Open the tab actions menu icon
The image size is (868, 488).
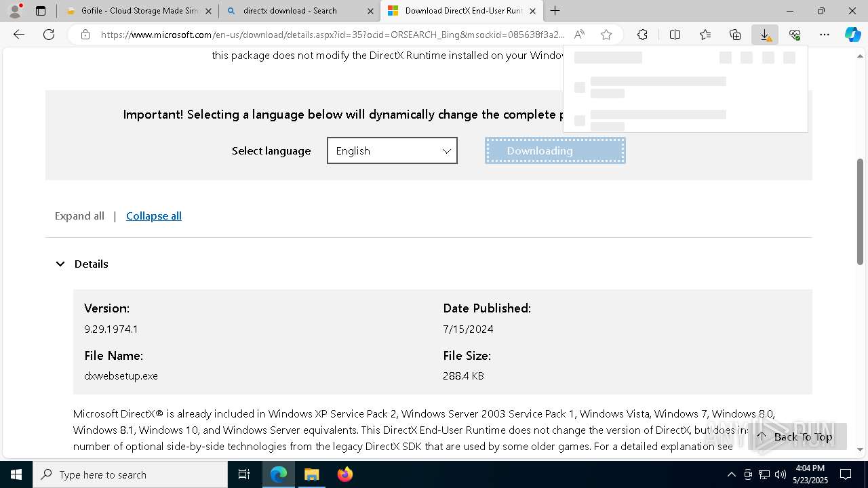41,11
